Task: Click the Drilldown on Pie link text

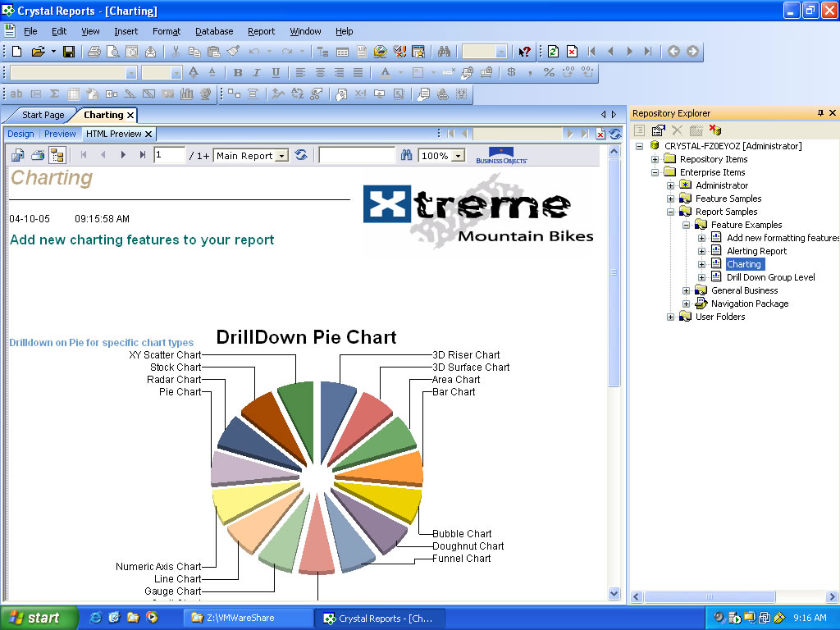Action: click(101, 342)
